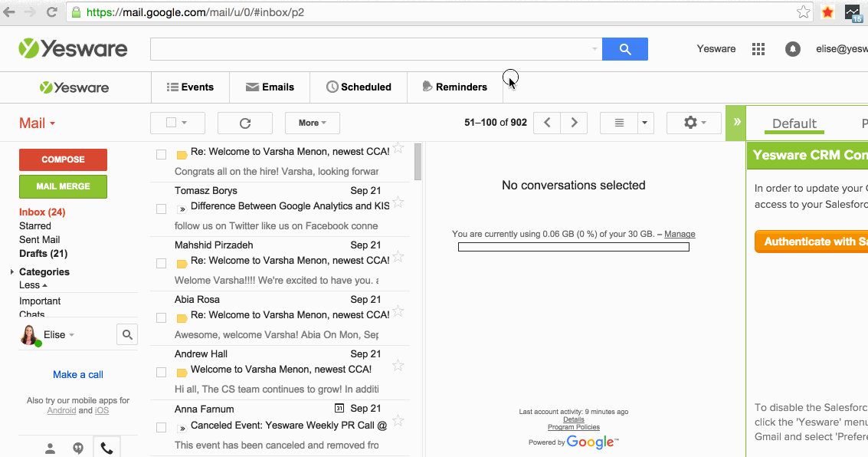
Task: Open the More actions dropdown
Action: 313,123
